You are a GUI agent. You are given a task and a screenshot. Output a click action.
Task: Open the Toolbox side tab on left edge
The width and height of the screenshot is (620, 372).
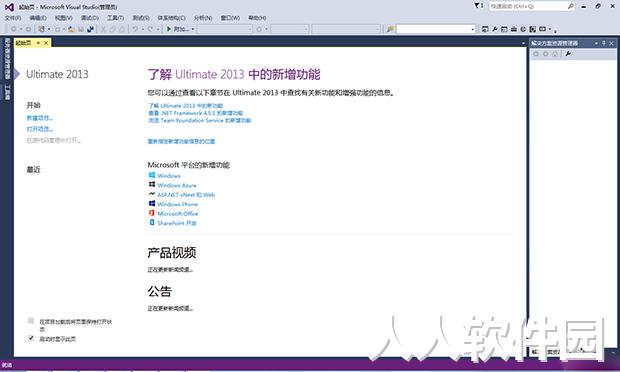coord(7,92)
